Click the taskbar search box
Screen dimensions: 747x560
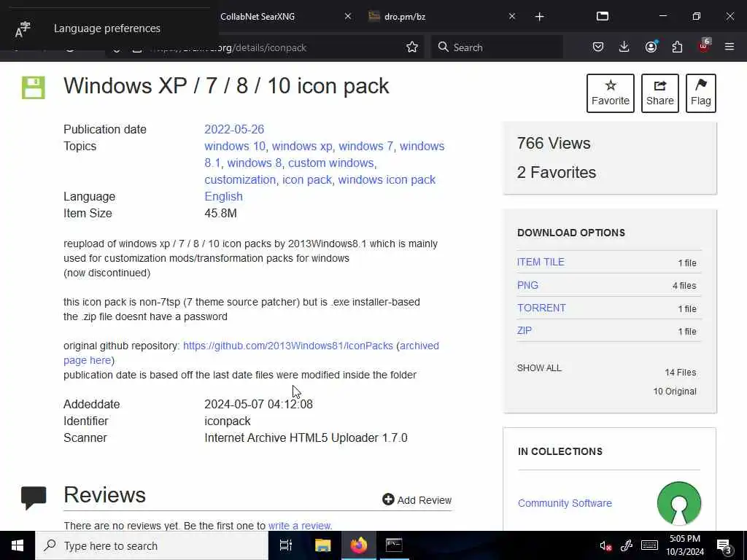pos(152,545)
